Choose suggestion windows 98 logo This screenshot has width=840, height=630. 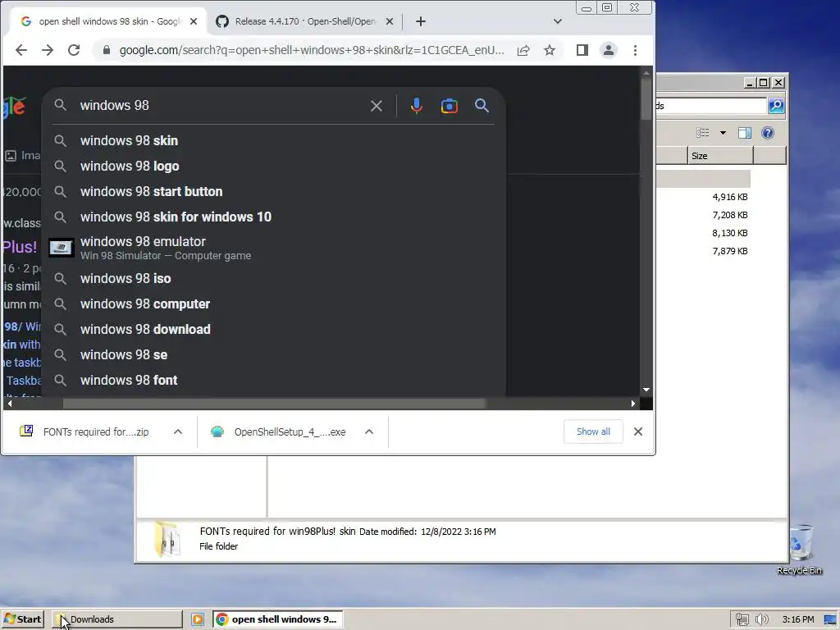(273, 166)
